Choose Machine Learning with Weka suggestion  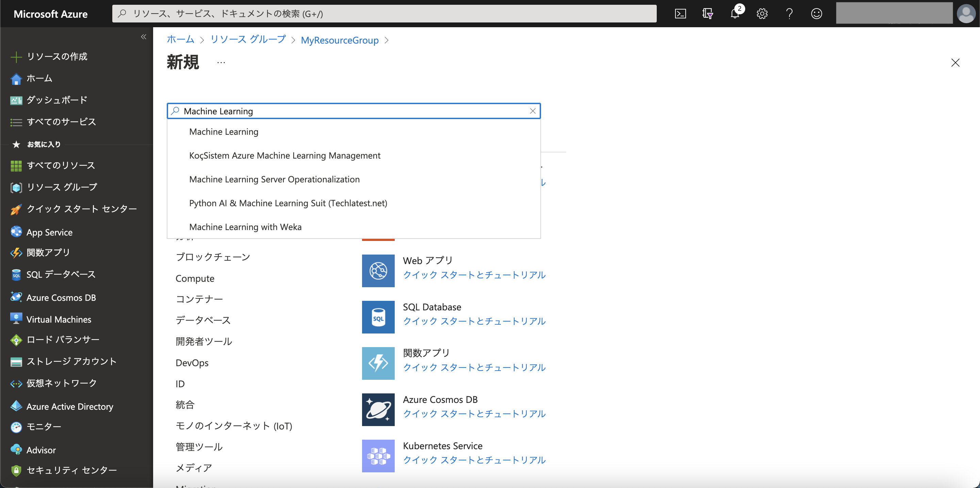click(x=245, y=227)
